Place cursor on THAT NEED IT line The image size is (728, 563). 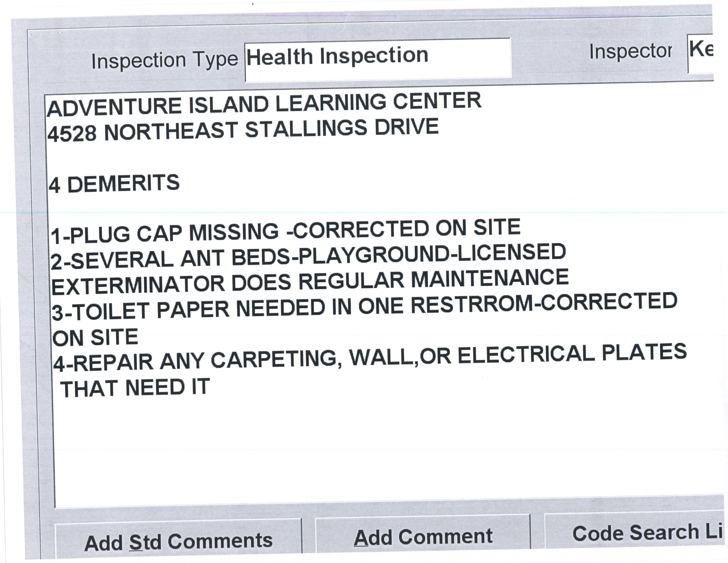click(135, 388)
